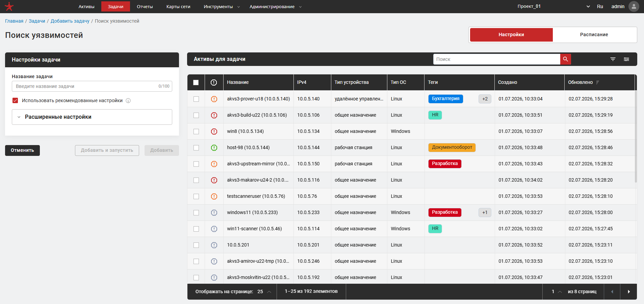644x304 pixels.
Task: Change items per page value 25
Action: pos(264,291)
